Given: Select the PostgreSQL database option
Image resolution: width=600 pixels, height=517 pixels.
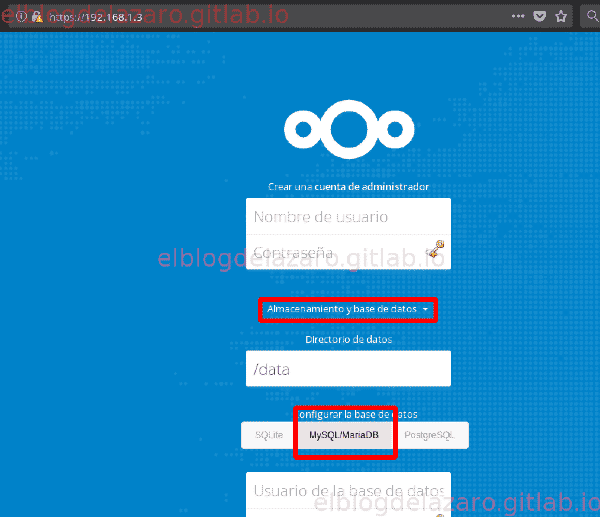Looking at the screenshot, I should click(x=429, y=435).
